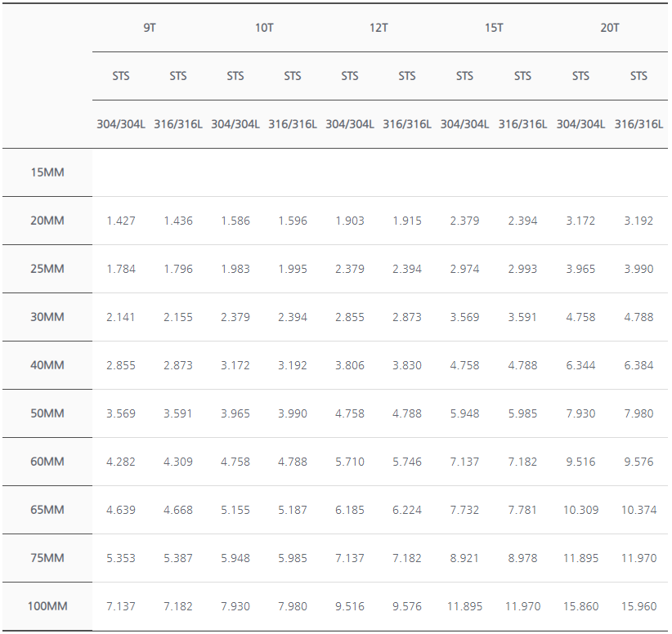Click the value 15.960 cell
Image resolution: width=672 pixels, height=634 pixels.
(638, 606)
